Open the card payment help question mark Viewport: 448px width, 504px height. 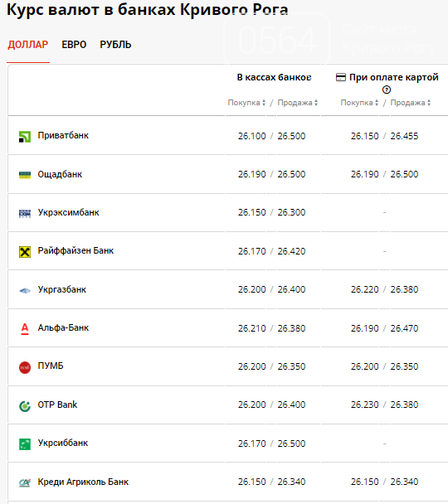coord(387,90)
